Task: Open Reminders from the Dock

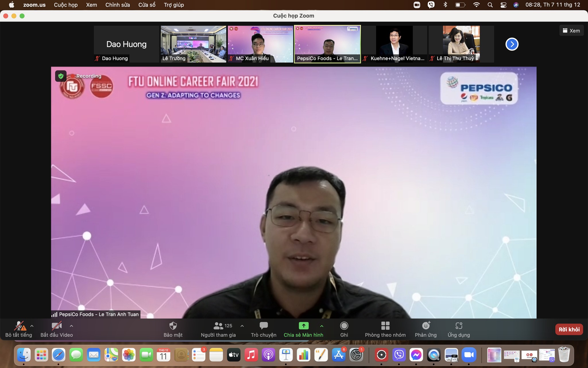Action: click(199, 355)
